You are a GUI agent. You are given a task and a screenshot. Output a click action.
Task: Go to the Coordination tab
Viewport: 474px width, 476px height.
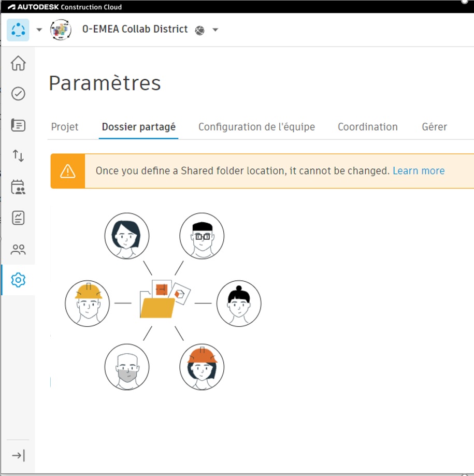coord(367,127)
